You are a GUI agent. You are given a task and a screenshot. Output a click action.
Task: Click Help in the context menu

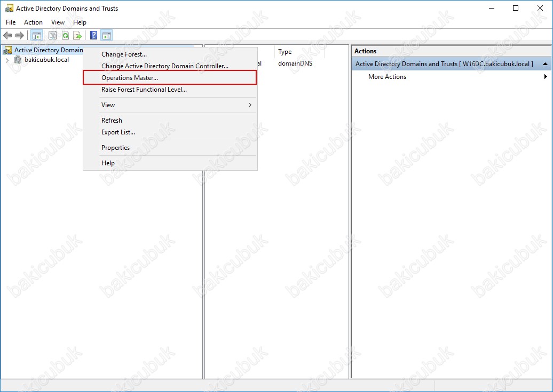pos(170,163)
